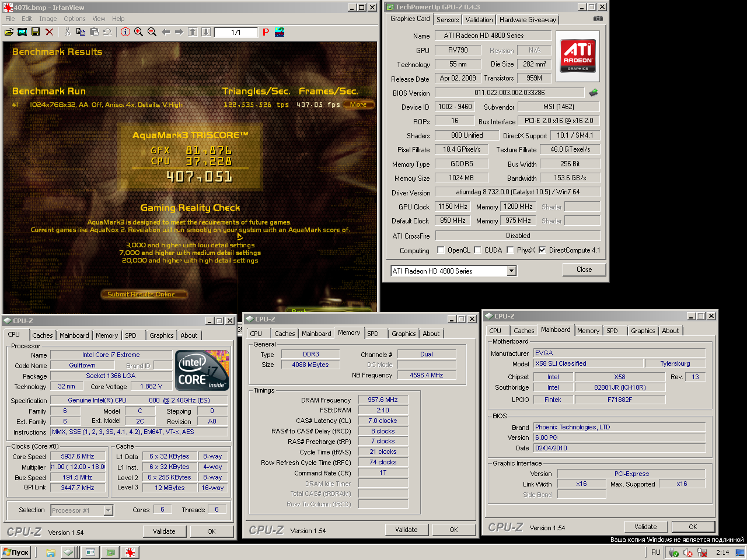The width and height of the screenshot is (747, 560).
Task: Open IrfanView properties red P icon
Action: [x=266, y=32]
